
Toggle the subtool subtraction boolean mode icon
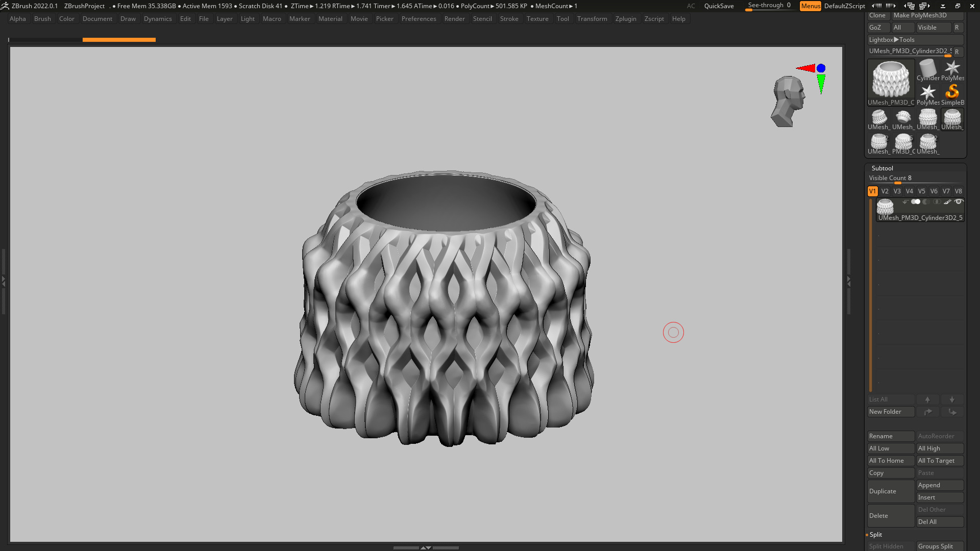(x=926, y=202)
